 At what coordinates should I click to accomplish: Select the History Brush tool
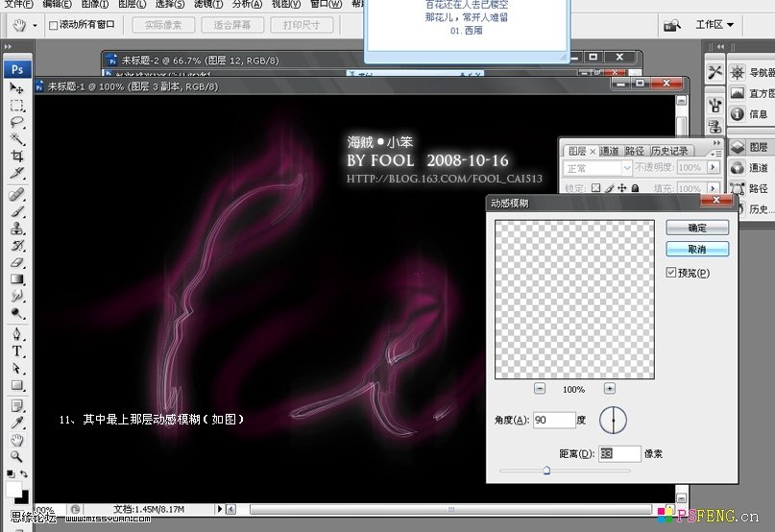(16, 245)
